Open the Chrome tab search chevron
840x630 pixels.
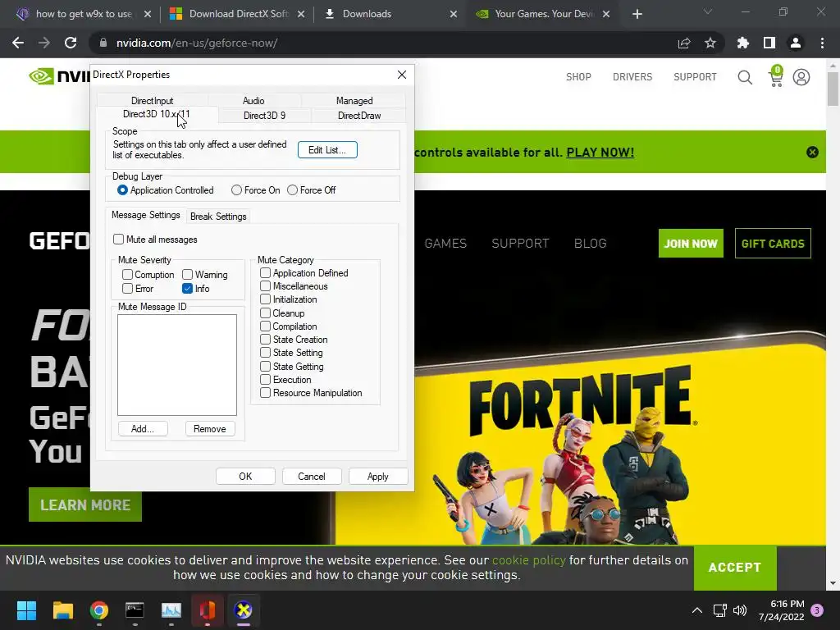click(708, 11)
